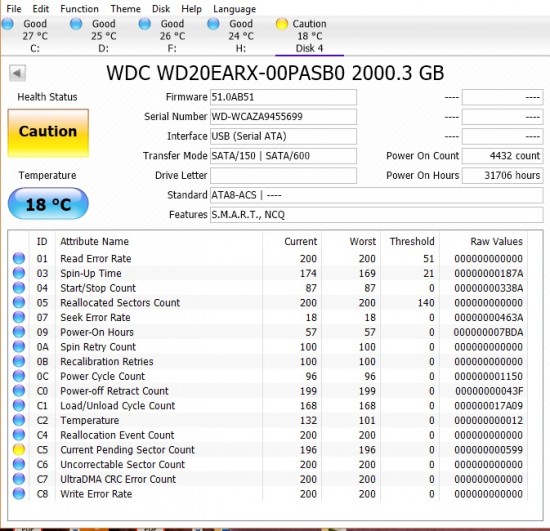Select the F: drive status icon
The image size is (550, 531).
click(x=145, y=24)
